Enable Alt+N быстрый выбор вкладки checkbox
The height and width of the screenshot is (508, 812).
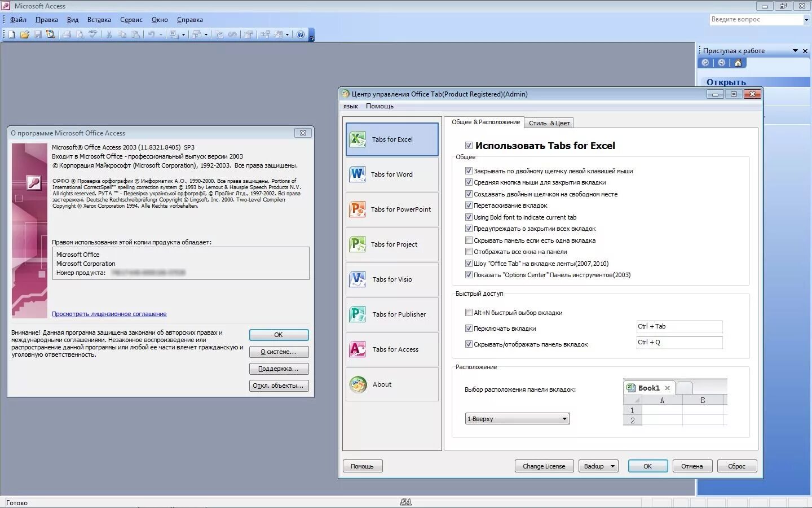tap(469, 313)
